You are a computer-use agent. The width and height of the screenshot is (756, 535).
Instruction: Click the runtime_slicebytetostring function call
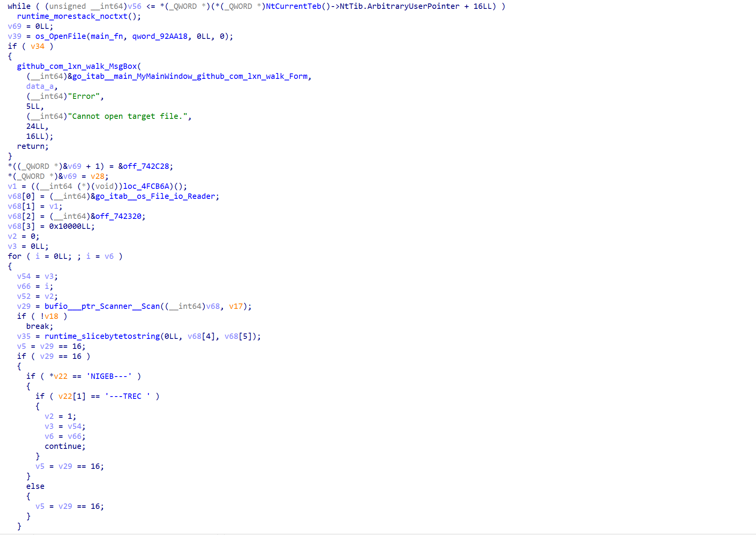(102, 336)
